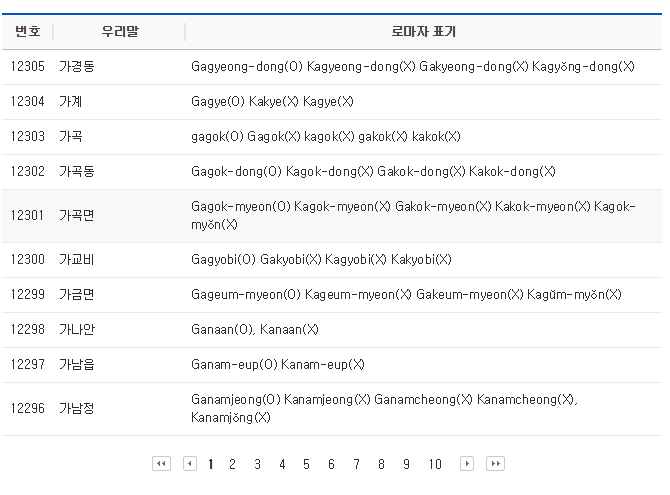The height and width of the screenshot is (495, 670).
Task: Select the entry 가교비
Action: [76, 260]
